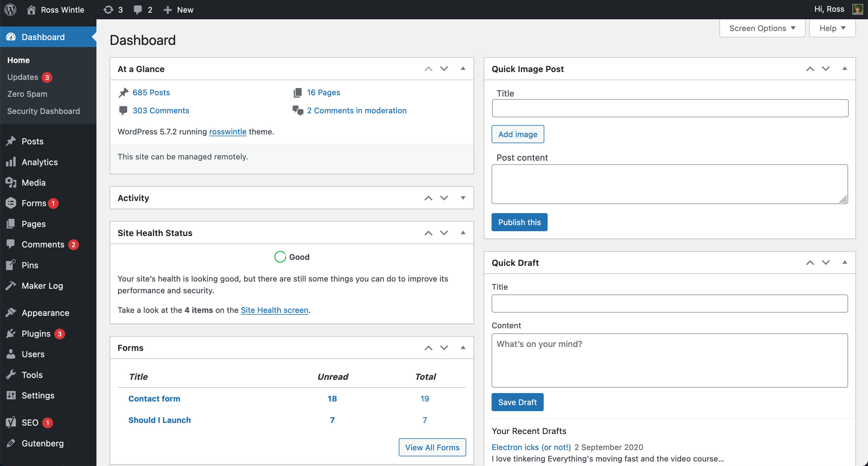This screenshot has width=868, height=466.
Task: Click the comments bubble icon in admin bar
Action: click(137, 9)
